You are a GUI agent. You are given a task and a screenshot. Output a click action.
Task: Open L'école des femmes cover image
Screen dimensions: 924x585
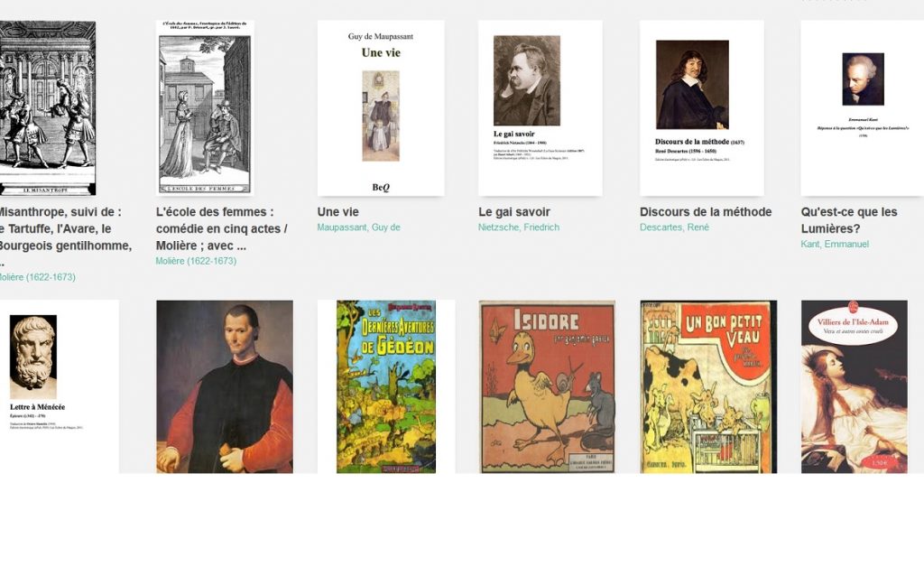click(x=205, y=108)
